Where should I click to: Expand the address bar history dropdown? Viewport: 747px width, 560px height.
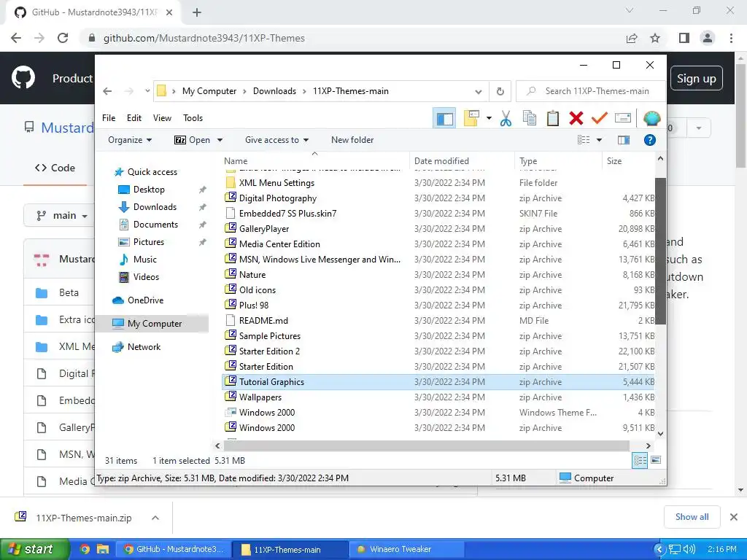(479, 91)
